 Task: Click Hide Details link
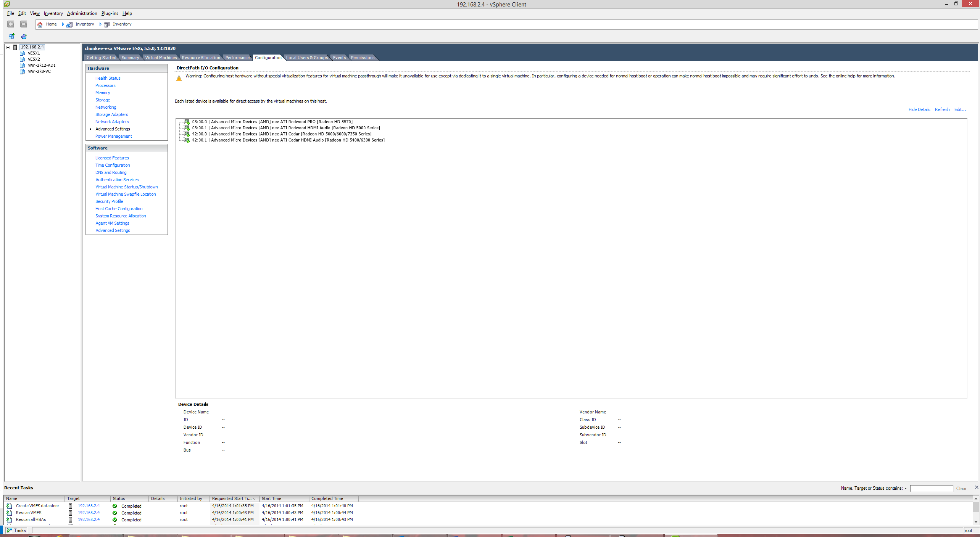click(919, 109)
